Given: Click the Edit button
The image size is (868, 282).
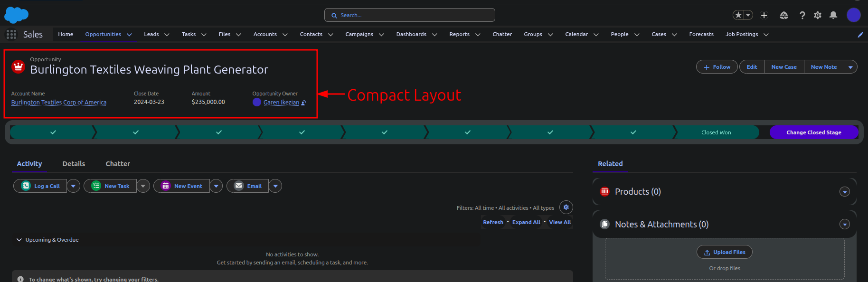Looking at the screenshot, I should [752, 67].
